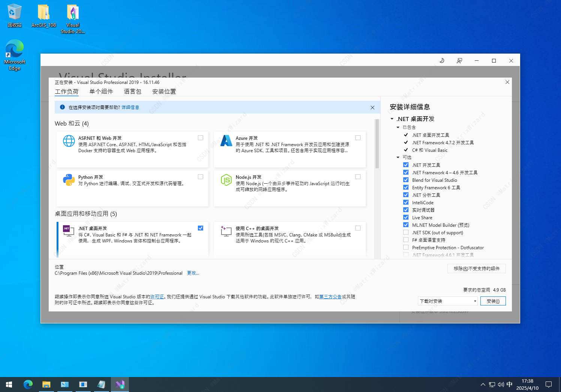This screenshot has width=561, height=392.
Task: Open File Explorer from taskbar
Action: (x=46, y=385)
